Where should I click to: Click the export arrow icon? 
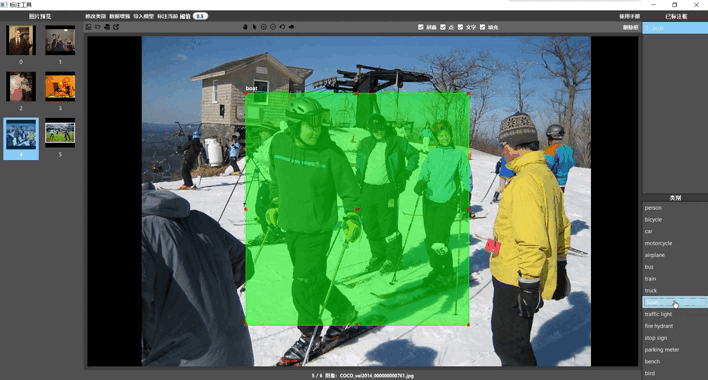click(116, 27)
